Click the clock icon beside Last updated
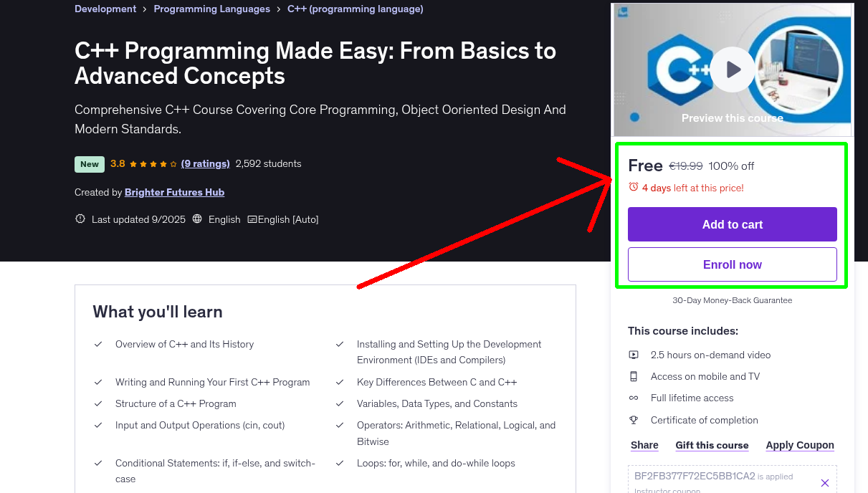 pos(80,219)
